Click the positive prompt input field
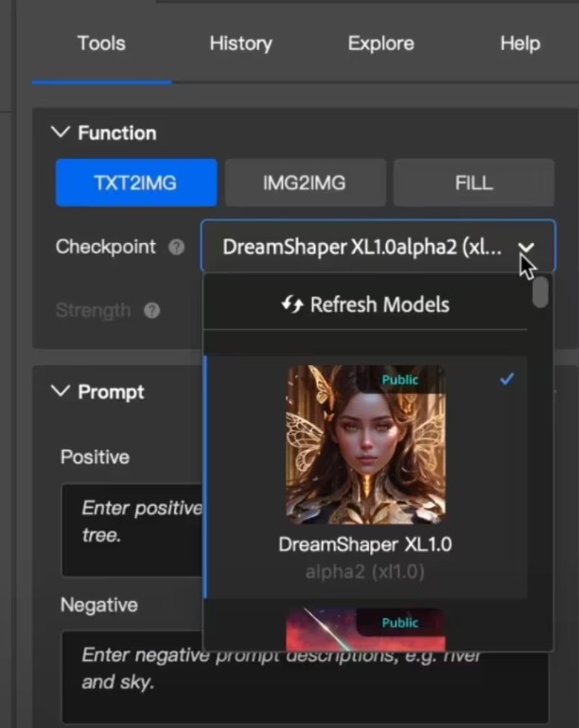This screenshot has height=728, width=579. pyautogui.click(x=132, y=529)
